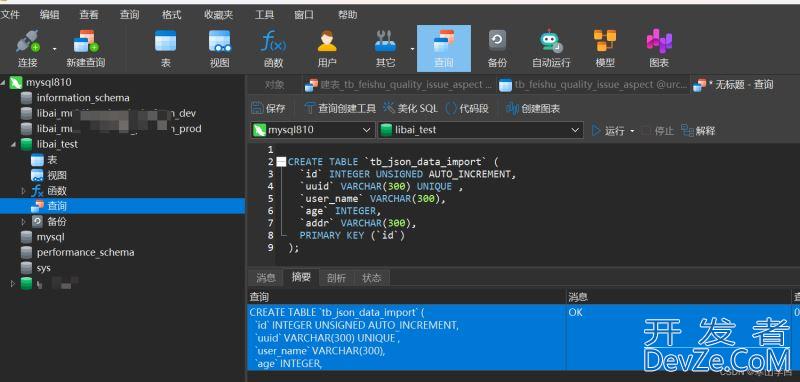Open the 图表 (Charts) toolbar icon

coord(659,49)
